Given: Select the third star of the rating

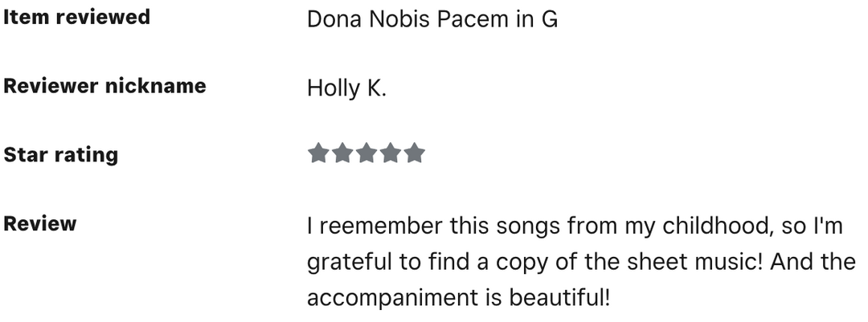Looking at the screenshot, I should click(366, 153).
